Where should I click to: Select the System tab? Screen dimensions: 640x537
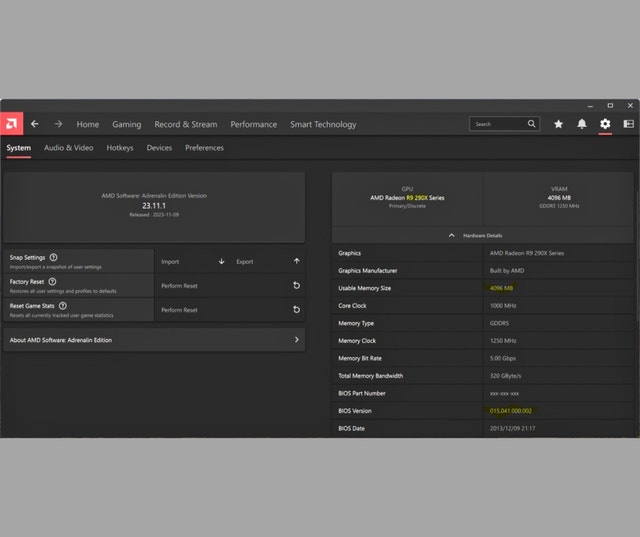pos(18,148)
